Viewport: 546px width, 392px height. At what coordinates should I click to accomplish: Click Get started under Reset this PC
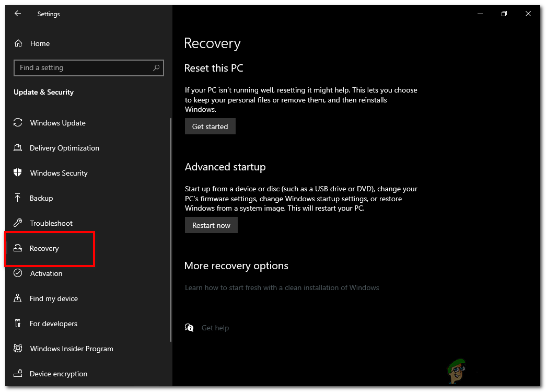(x=210, y=126)
